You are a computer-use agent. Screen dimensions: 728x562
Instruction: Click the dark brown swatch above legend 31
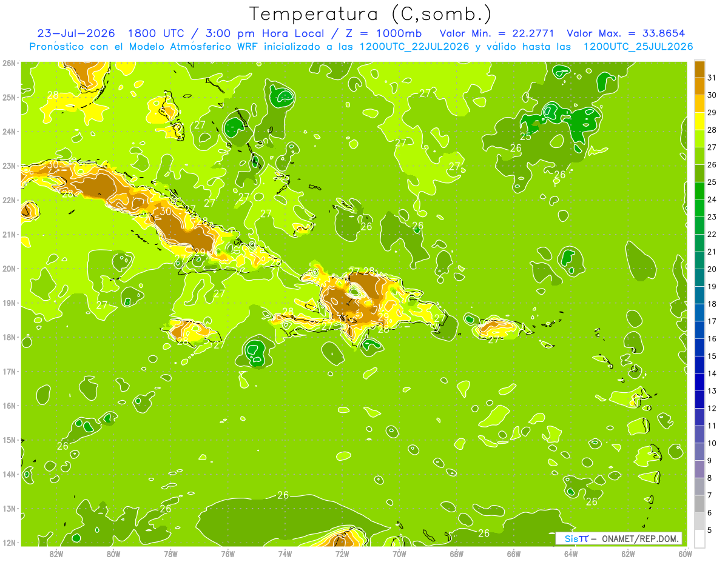(x=700, y=70)
